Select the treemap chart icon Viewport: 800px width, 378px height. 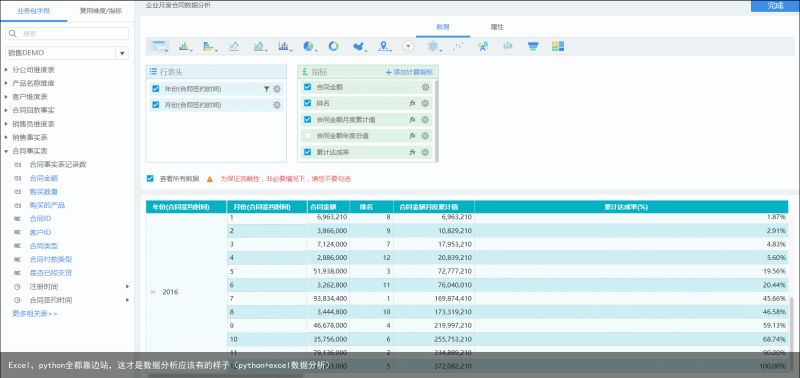coord(558,46)
